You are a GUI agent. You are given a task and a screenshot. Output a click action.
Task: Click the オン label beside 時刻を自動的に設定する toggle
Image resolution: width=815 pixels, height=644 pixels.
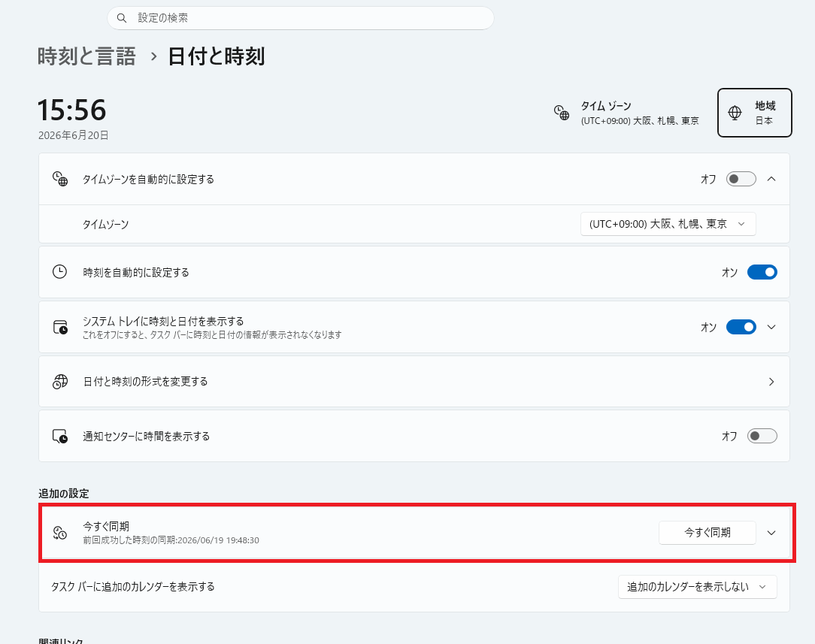click(x=730, y=273)
